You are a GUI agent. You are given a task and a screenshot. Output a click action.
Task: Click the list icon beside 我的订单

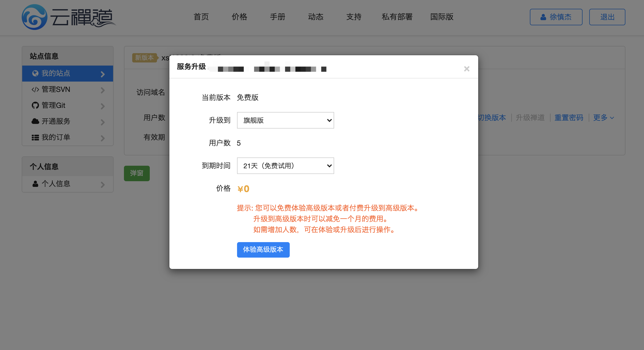coord(35,138)
